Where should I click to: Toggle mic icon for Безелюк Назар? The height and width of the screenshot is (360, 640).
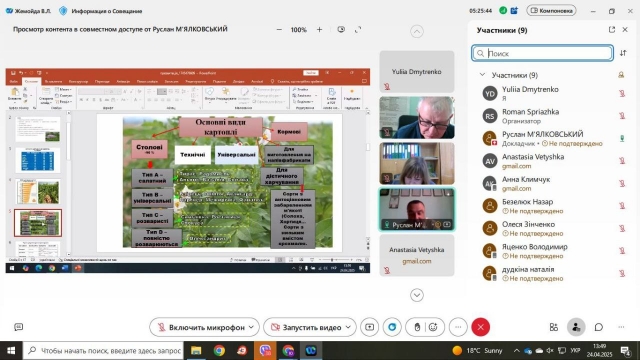(x=622, y=206)
